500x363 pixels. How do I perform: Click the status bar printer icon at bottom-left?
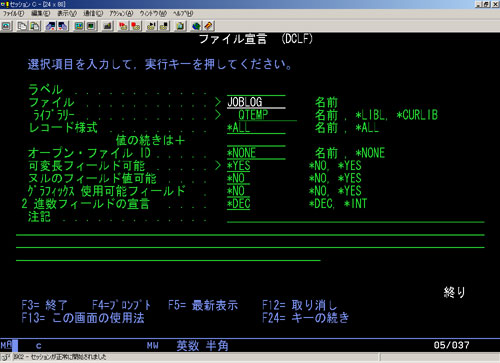(5, 357)
